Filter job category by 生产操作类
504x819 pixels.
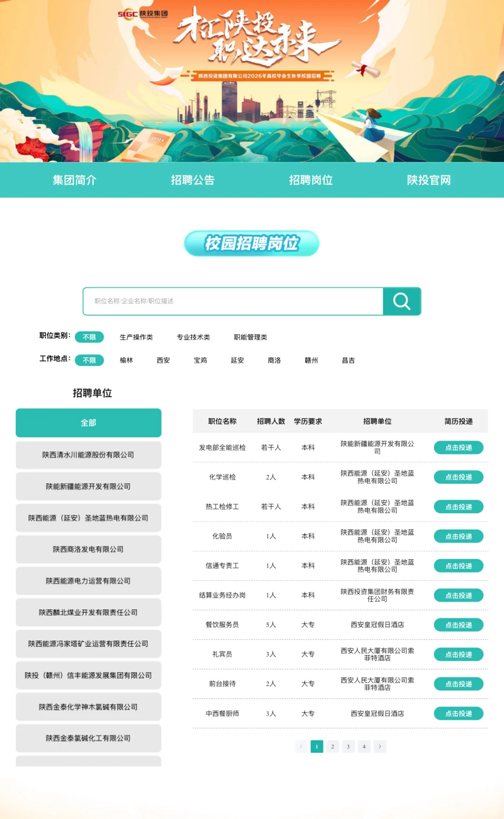click(136, 337)
